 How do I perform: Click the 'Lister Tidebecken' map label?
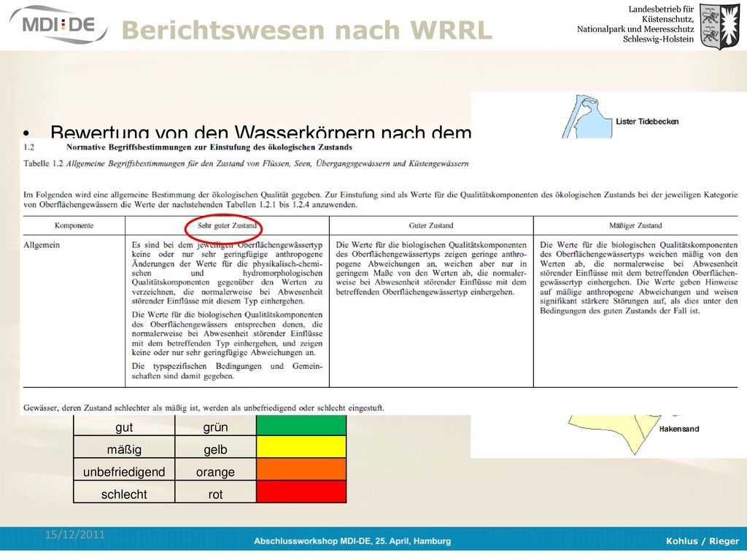[647, 122]
